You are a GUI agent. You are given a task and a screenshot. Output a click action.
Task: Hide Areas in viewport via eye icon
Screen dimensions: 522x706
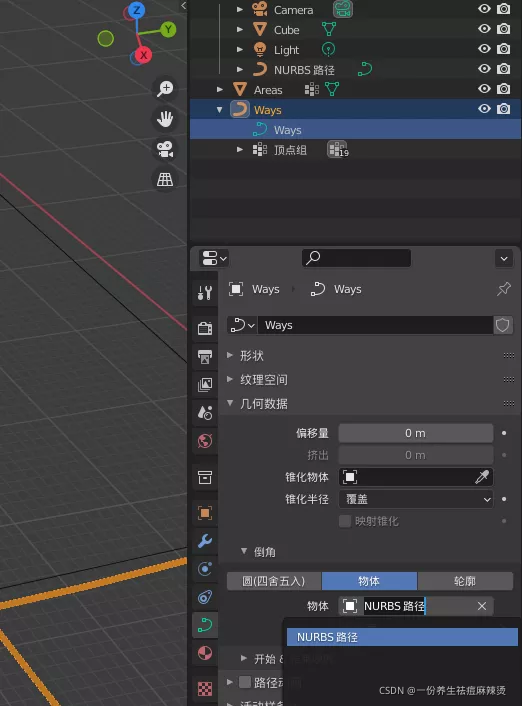coord(484,89)
